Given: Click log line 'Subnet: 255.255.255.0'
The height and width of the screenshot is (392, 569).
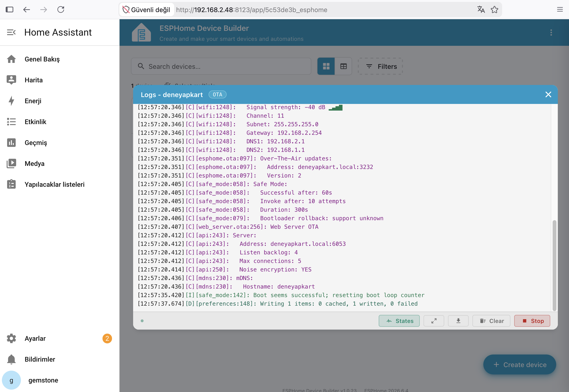Looking at the screenshot, I should coord(228,124).
